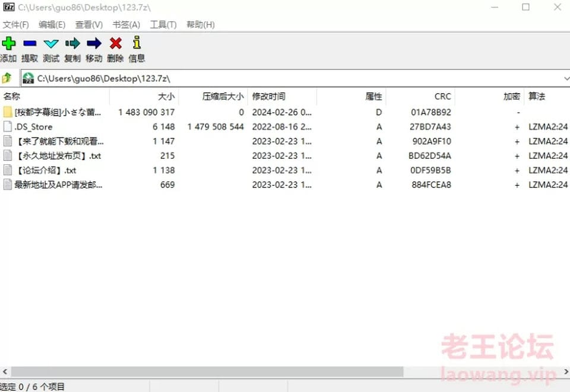The width and height of the screenshot is (570, 392).
Task: Select the Copy (复制) arrow icon
Action: [72, 43]
